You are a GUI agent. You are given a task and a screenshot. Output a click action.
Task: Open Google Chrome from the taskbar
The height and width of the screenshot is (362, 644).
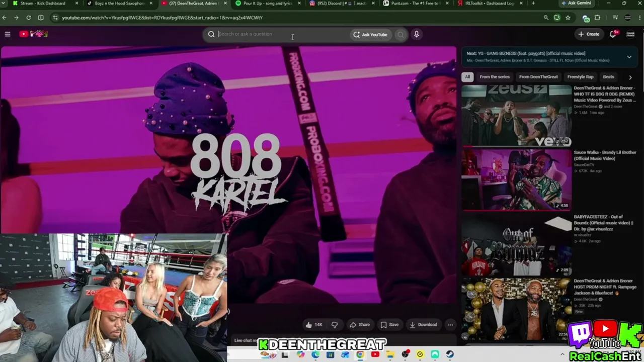click(x=360, y=354)
